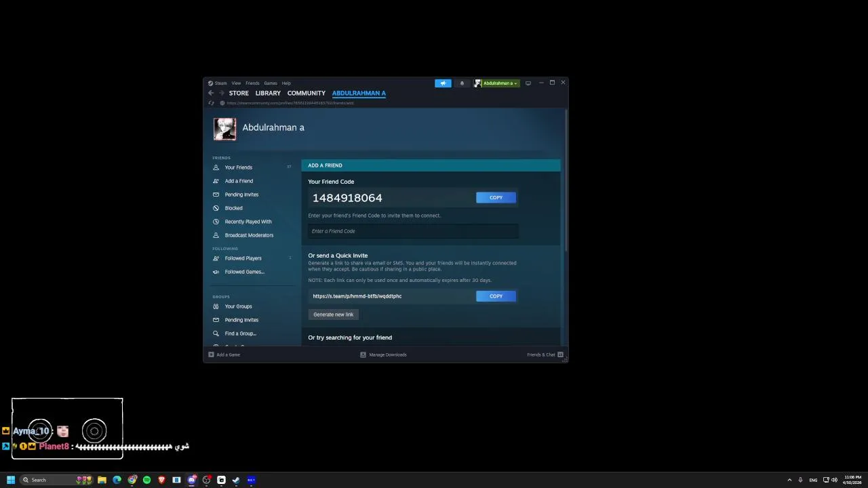Open the Friends menu in Steam

[x=252, y=83]
